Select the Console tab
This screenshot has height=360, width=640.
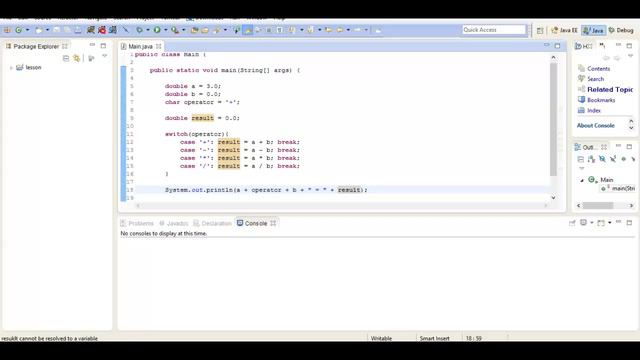[x=256, y=223]
